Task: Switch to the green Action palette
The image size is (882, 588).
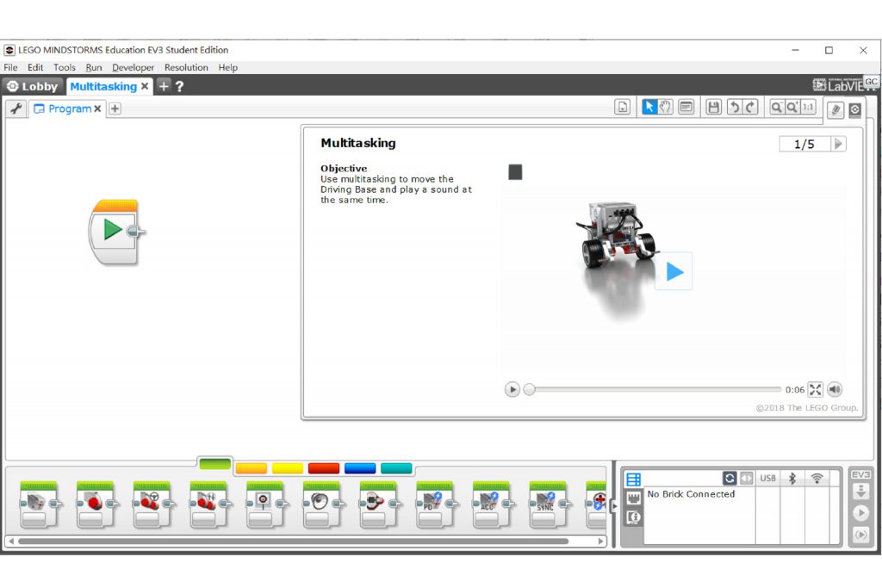Action: (214, 464)
